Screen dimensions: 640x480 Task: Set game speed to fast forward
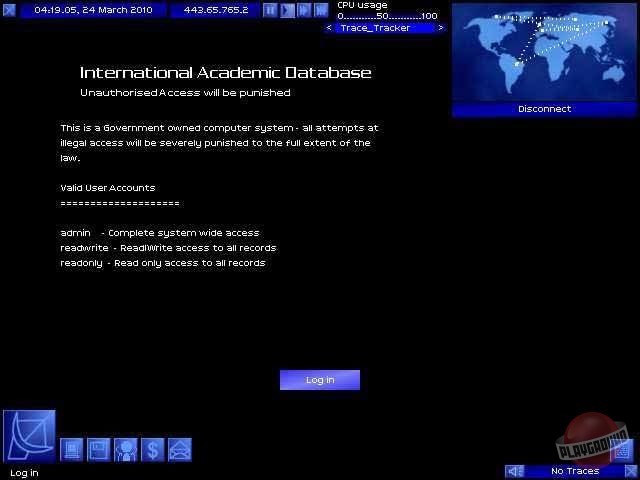click(x=304, y=10)
